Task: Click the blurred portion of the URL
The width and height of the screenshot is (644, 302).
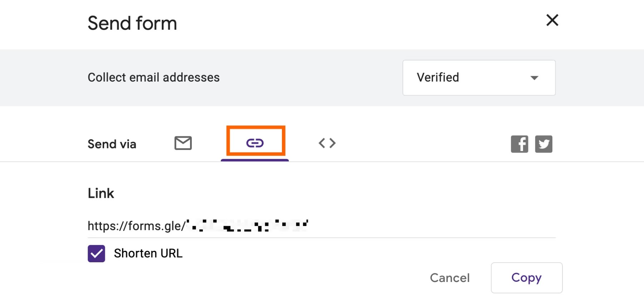Action: tap(247, 226)
